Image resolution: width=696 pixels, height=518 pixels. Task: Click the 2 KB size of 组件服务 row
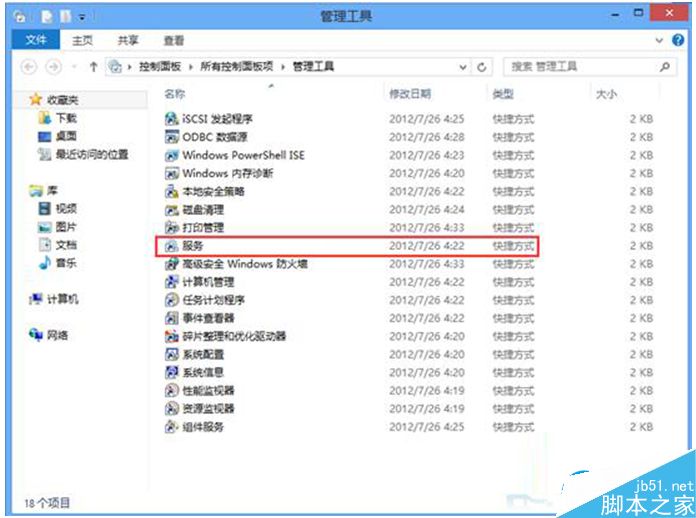(x=641, y=427)
